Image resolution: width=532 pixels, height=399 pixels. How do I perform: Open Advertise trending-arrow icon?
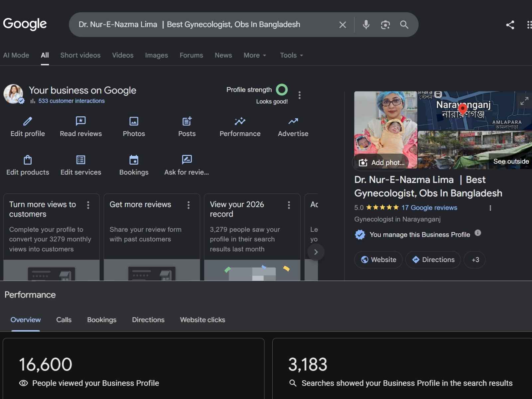pos(293,121)
